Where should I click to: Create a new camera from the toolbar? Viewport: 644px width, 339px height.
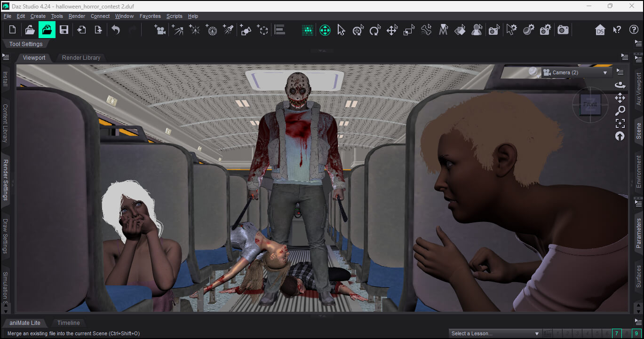160,30
